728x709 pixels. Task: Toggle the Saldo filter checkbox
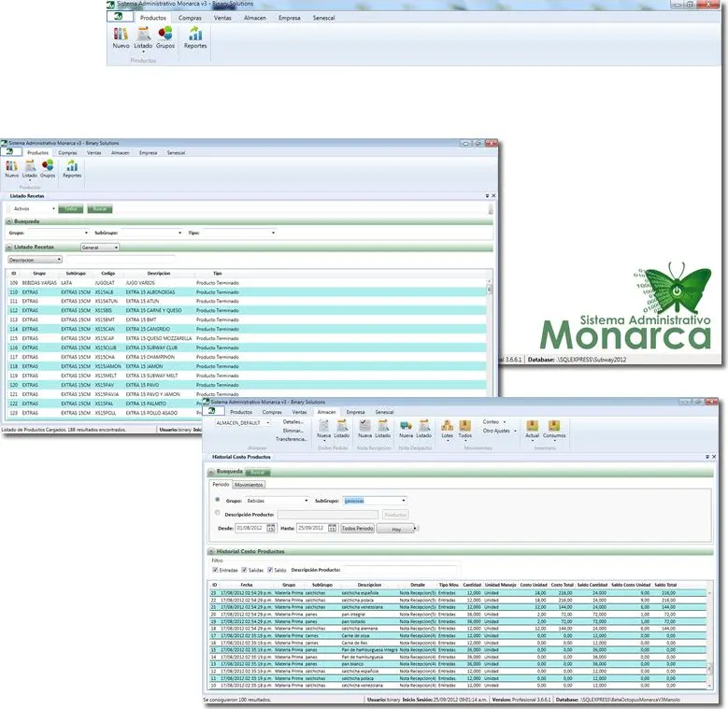[x=270, y=570]
